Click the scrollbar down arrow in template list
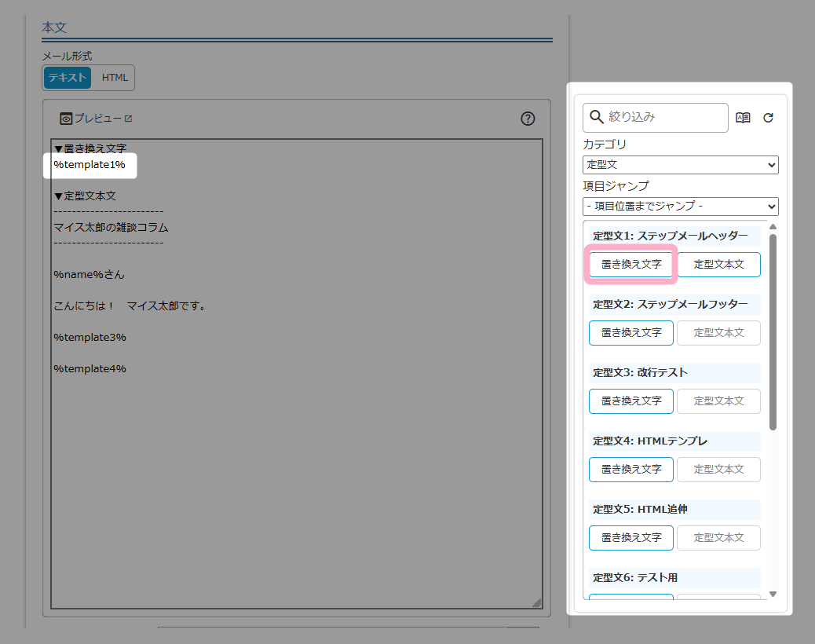The width and height of the screenshot is (815, 644). point(773,594)
